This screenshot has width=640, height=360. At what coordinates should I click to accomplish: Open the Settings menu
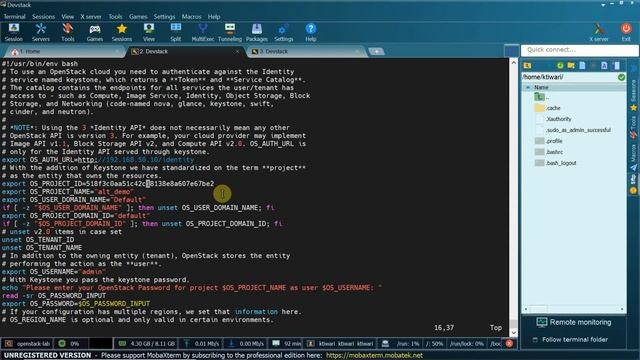tap(164, 17)
